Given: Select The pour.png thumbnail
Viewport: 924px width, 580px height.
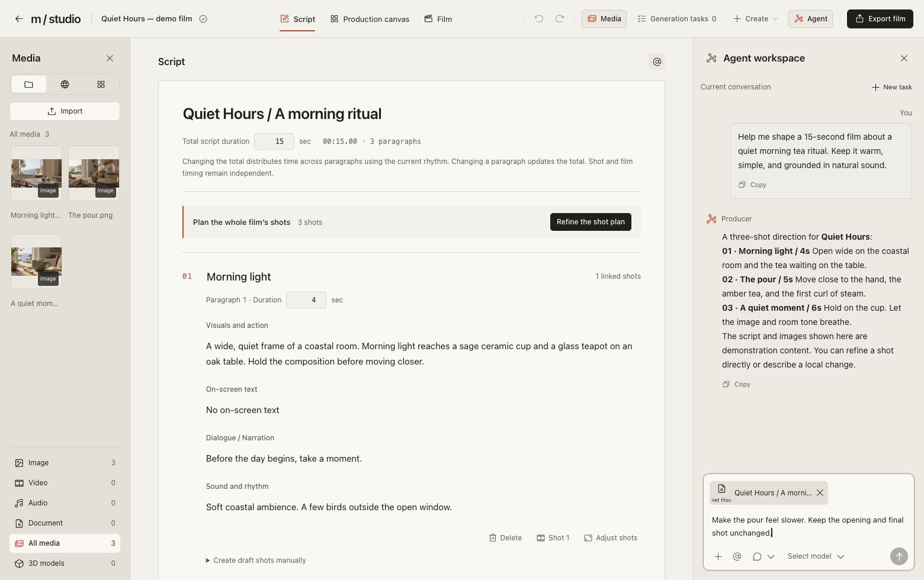Looking at the screenshot, I should [94, 173].
